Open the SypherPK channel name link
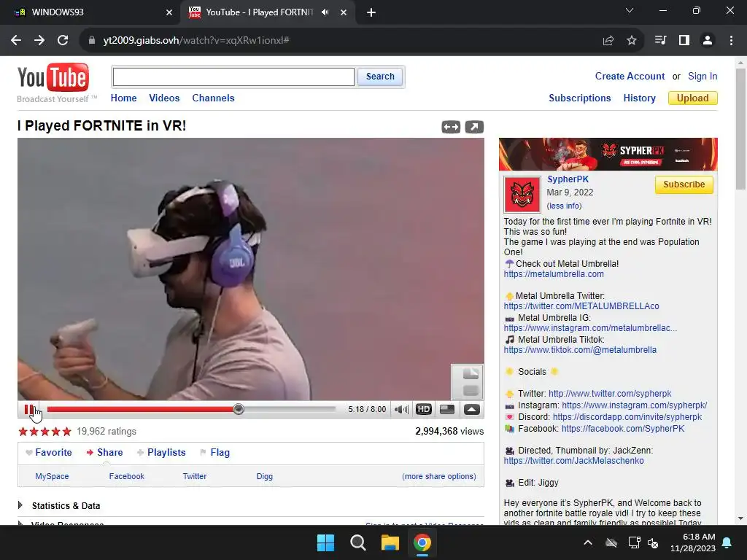 coord(568,179)
